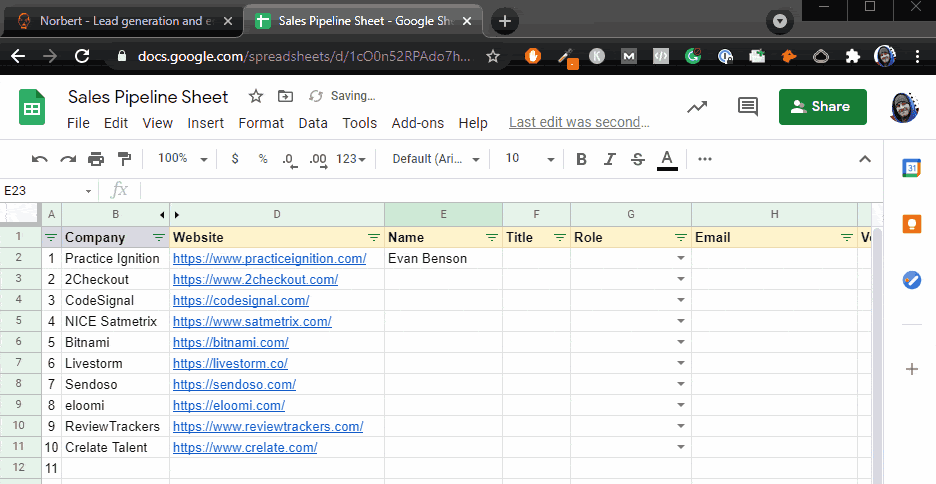The image size is (936, 484).
Task: Toggle strikethrough formatting
Action: click(638, 159)
